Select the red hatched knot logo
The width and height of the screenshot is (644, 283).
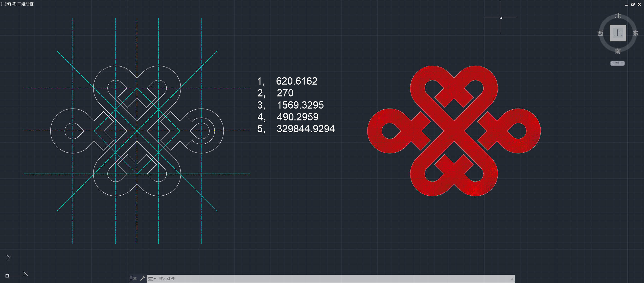tap(454, 131)
